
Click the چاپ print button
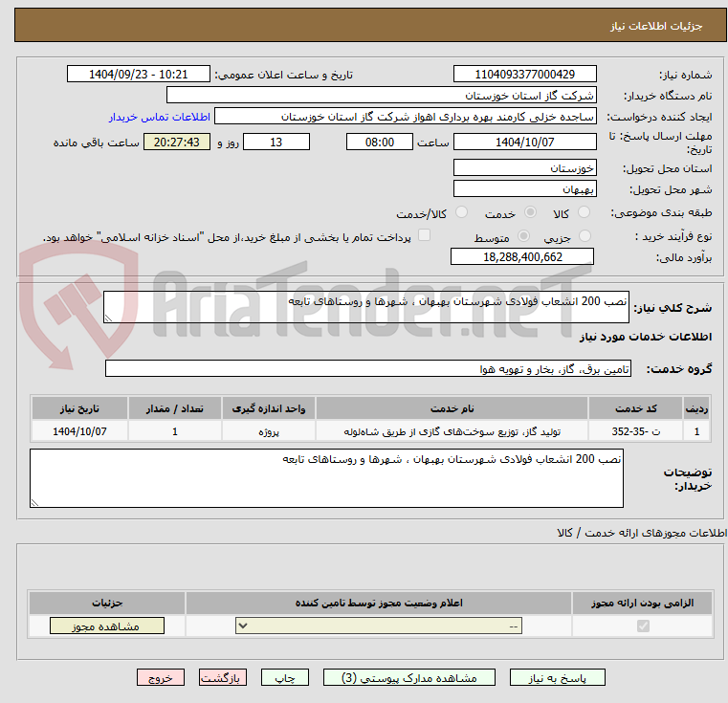(285, 677)
